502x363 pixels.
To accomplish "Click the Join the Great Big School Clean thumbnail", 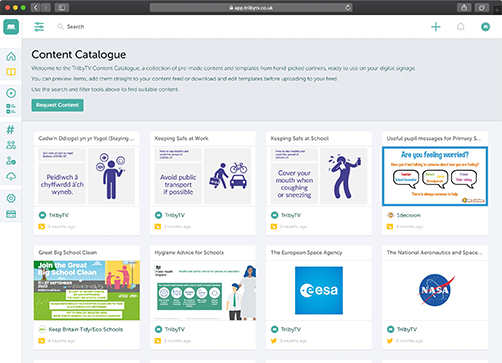I will click(x=87, y=290).
